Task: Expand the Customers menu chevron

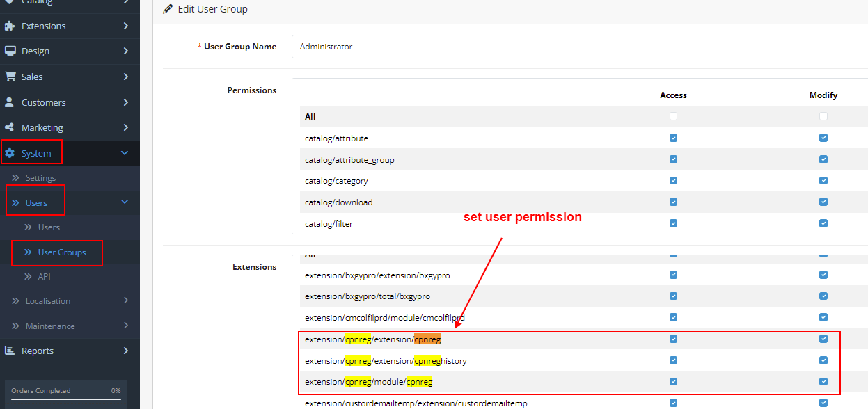Action: (x=125, y=102)
